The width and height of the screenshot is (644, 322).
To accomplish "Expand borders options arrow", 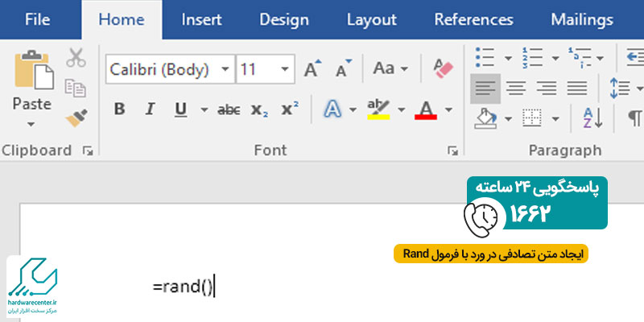I will click(555, 119).
